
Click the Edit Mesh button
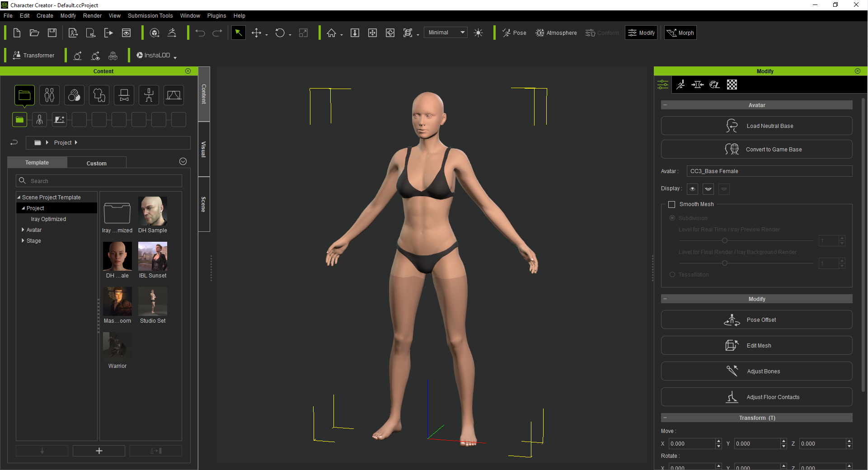756,345
